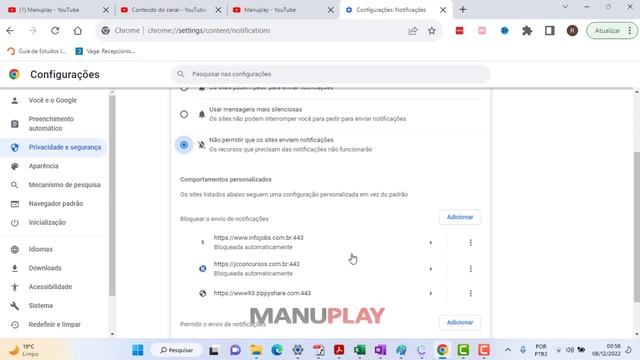Click the Atualizar update button
640x360 pixels.
click(607, 31)
